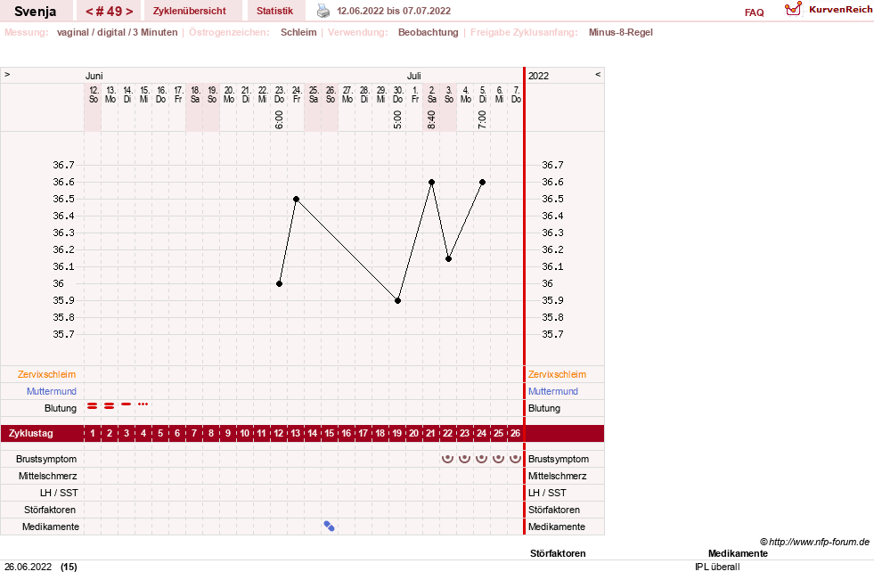Click the Zyklustag row label
The height and width of the screenshot is (588, 874).
[30, 433]
